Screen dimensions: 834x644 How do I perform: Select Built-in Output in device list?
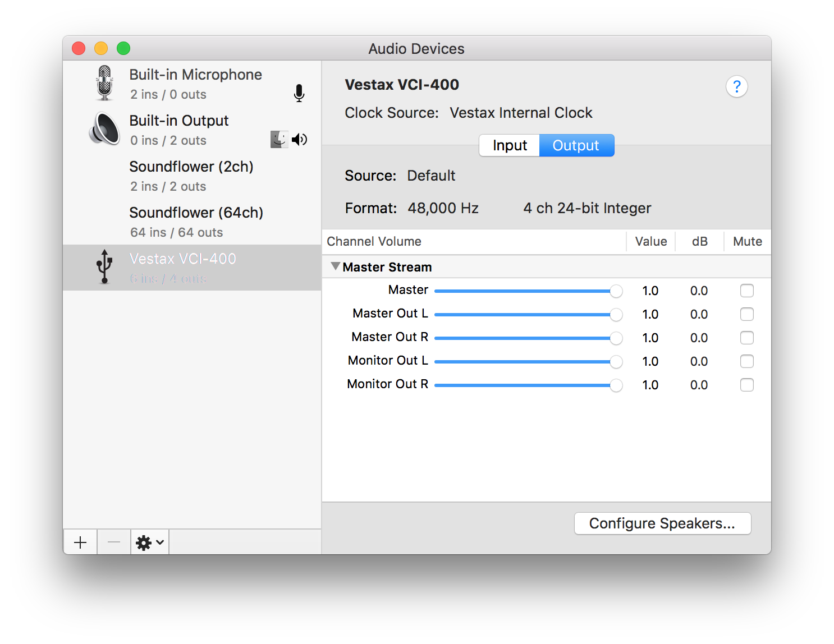pyautogui.click(x=192, y=130)
